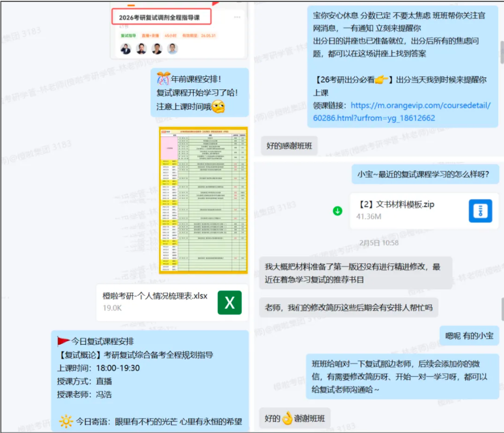
Task: Click the green download icon beside 文书材料模板.zip
Action: coord(337,211)
